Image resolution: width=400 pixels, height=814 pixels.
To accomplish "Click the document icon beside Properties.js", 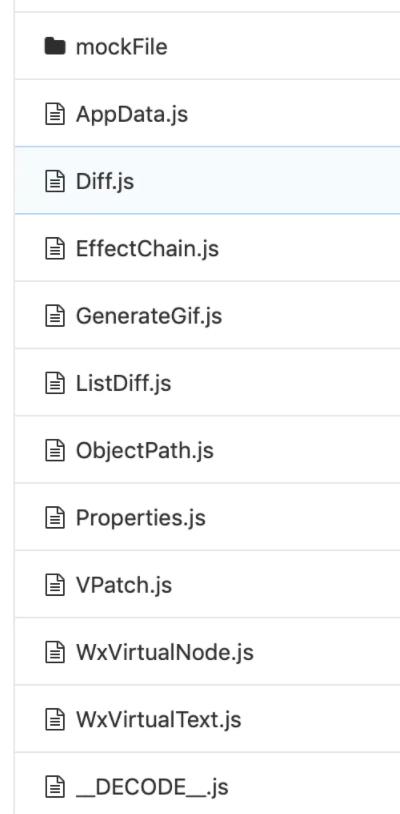I will (x=55, y=518).
